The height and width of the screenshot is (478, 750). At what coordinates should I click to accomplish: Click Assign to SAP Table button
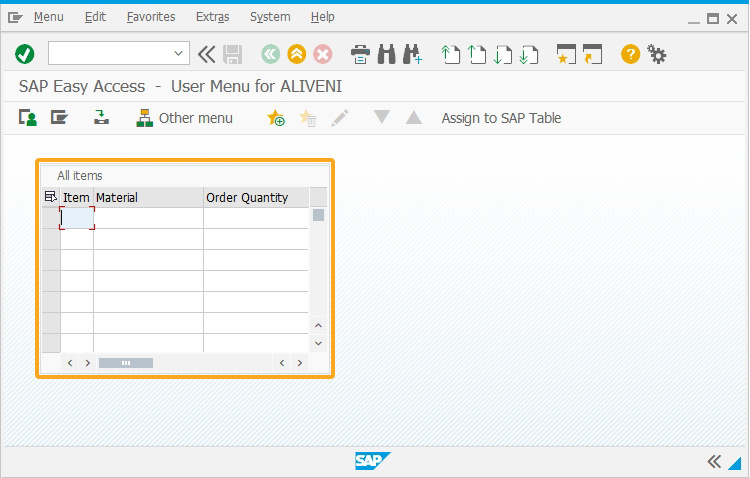point(501,118)
